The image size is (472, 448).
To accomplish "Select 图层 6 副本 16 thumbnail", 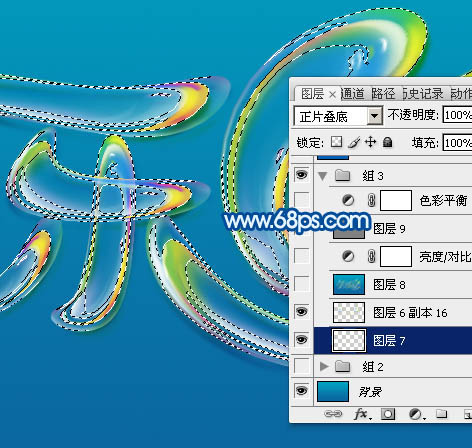I will pyautogui.click(x=349, y=312).
